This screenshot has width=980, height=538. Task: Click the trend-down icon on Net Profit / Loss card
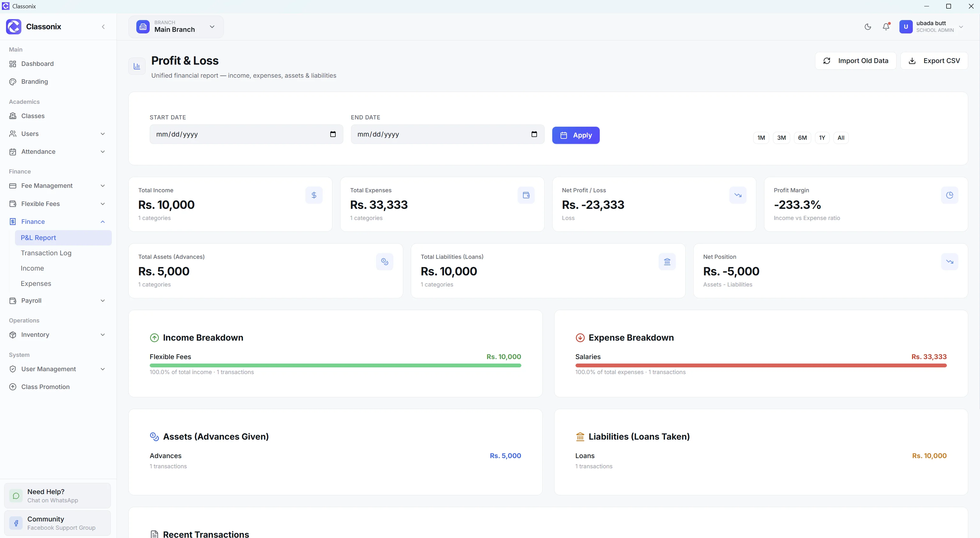point(738,195)
